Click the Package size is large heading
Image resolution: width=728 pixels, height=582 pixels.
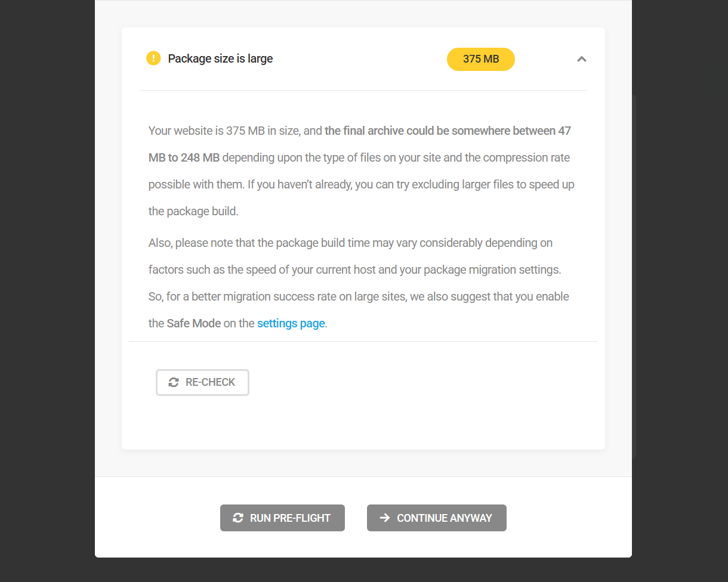coord(221,58)
